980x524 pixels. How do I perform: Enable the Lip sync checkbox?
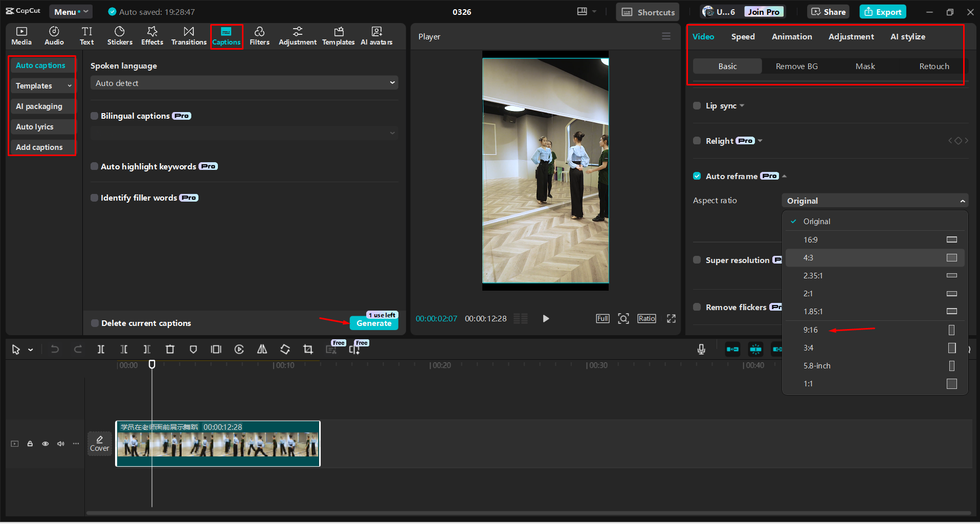click(x=697, y=106)
